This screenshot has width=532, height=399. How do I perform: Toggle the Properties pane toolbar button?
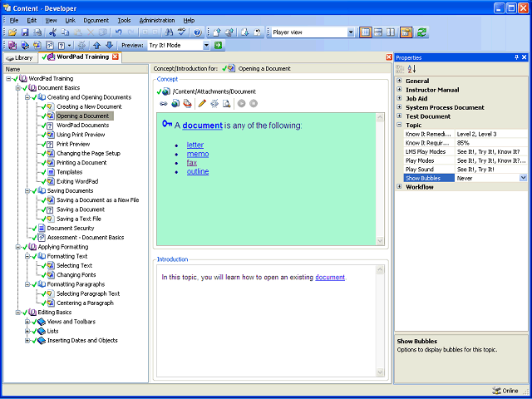pos(406,32)
